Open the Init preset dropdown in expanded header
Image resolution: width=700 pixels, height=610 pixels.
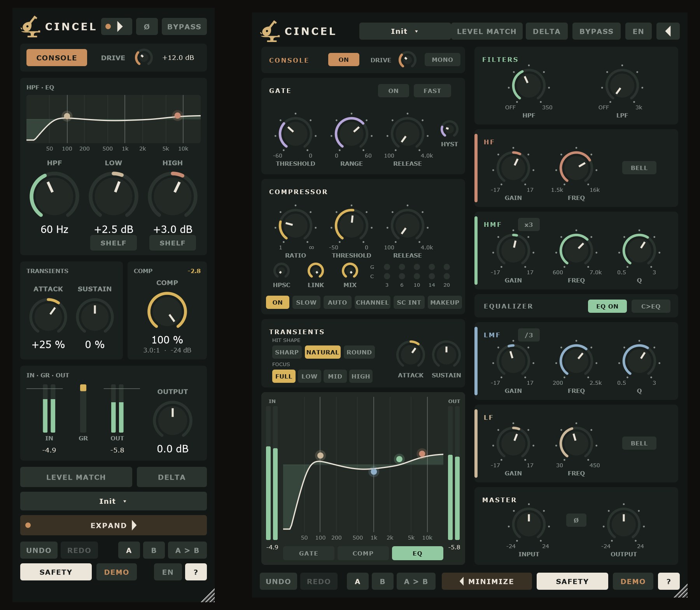click(405, 31)
